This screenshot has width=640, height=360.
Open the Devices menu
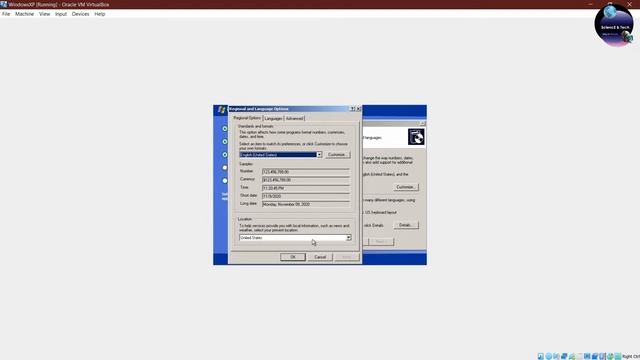coord(80,14)
